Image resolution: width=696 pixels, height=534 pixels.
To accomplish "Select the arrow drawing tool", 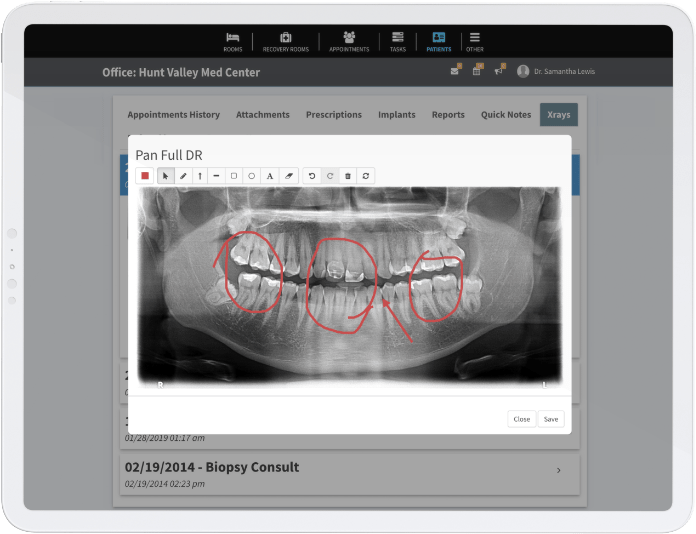I will [200, 176].
